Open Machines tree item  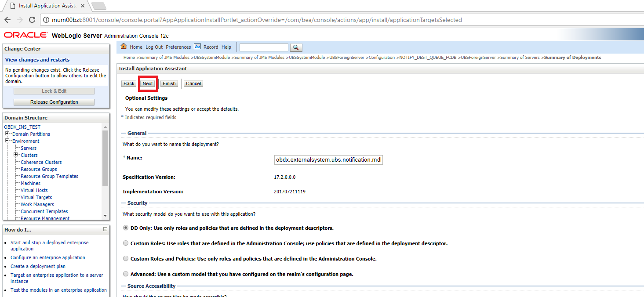[30, 183]
